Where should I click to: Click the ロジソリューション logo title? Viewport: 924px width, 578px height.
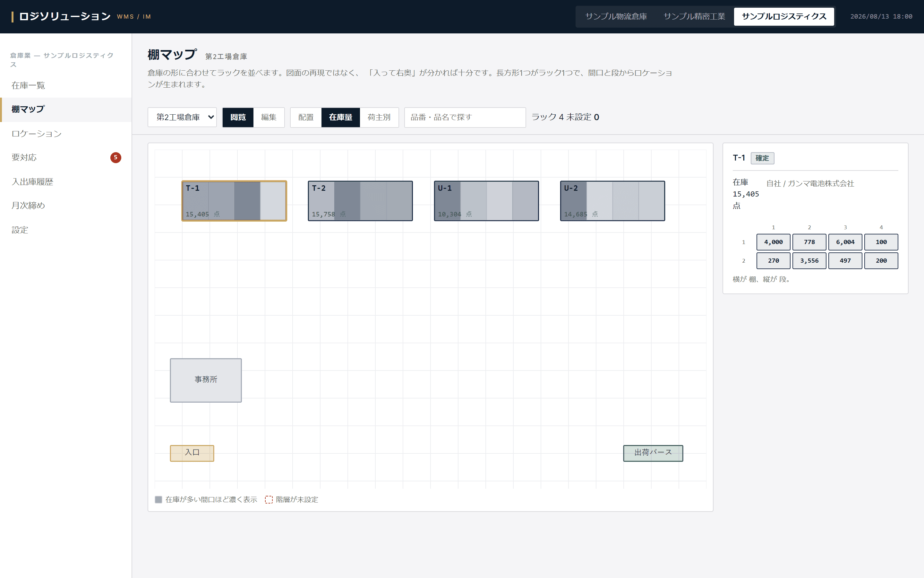tap(65, 16)
